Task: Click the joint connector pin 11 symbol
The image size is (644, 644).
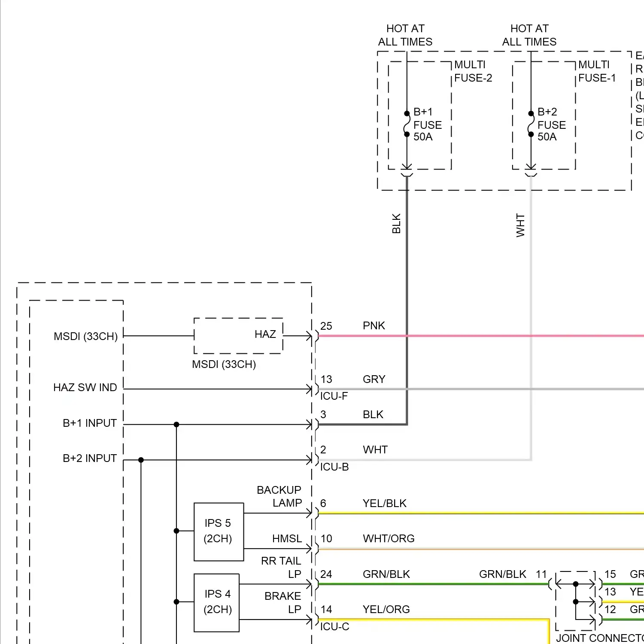Action: 551,584
